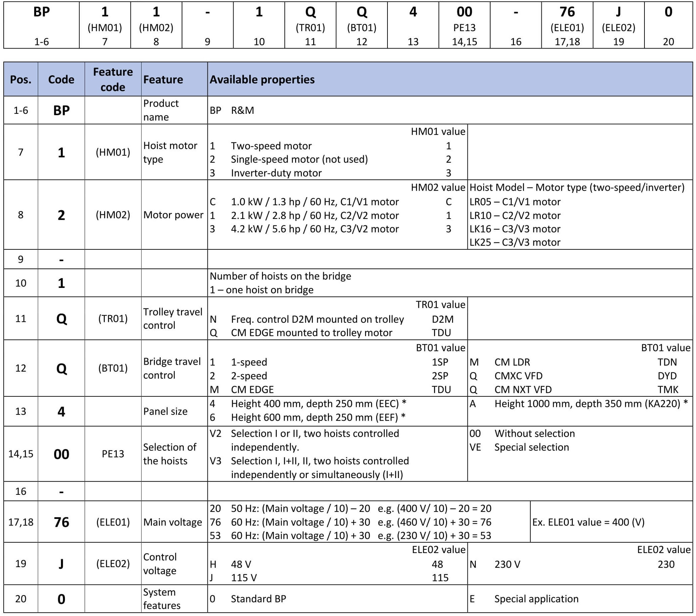Select "50 Hz: (Main voltage / 10) – 20"
696x616 pixels.
click(300, 508)
